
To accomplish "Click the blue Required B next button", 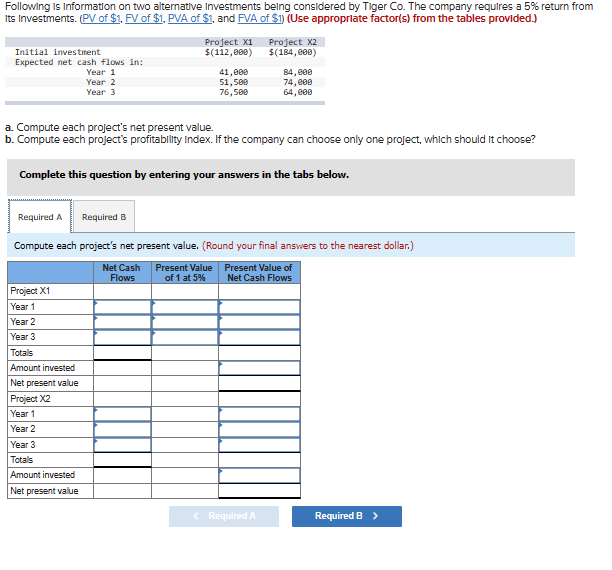I will 347,516.
